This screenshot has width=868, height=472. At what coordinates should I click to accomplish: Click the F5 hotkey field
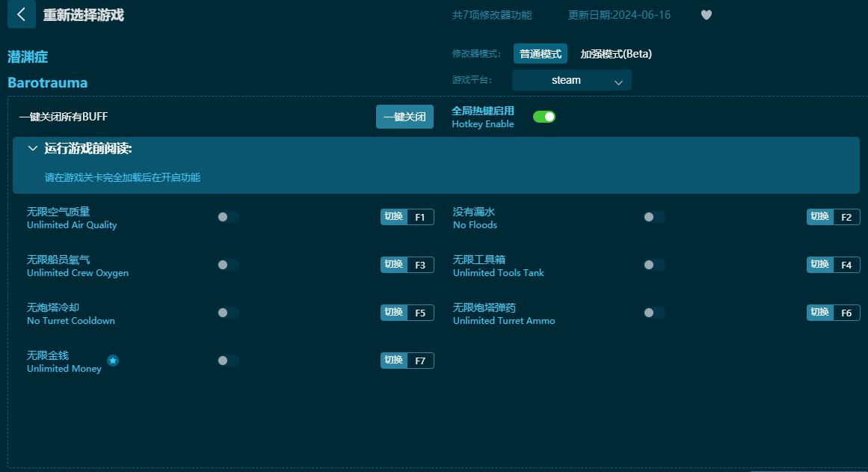(420, 313)
